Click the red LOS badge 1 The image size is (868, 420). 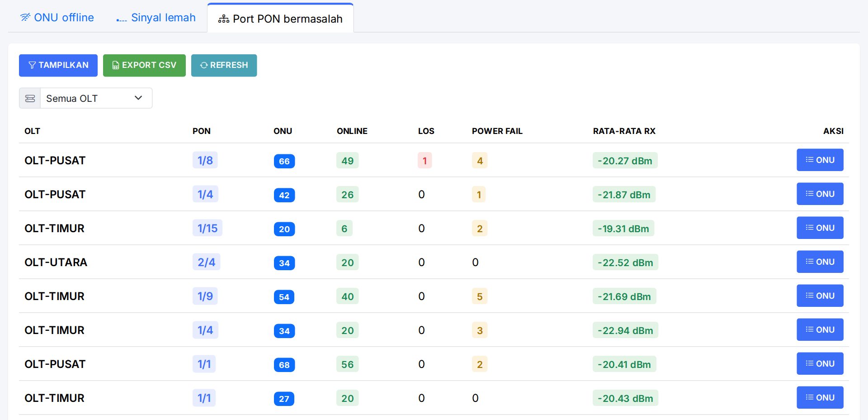click(x=425, y=161)
